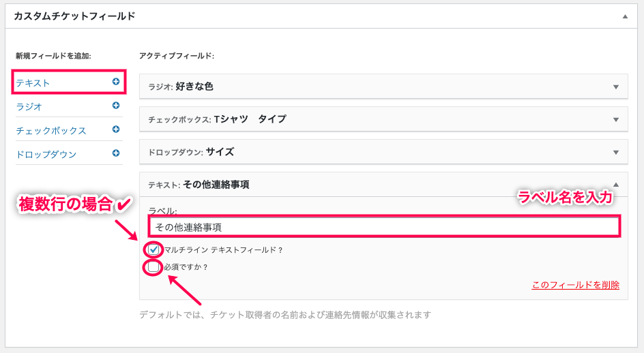
Task: Add a new ドロップダウン field
Action: [46, 154]
